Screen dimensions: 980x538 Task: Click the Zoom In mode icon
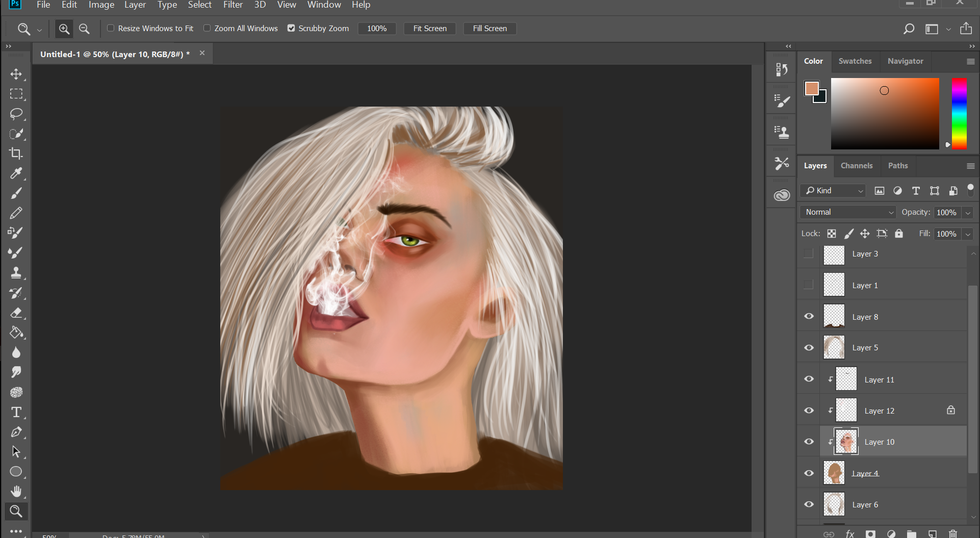pyautogui.click(x=64, y=29)
